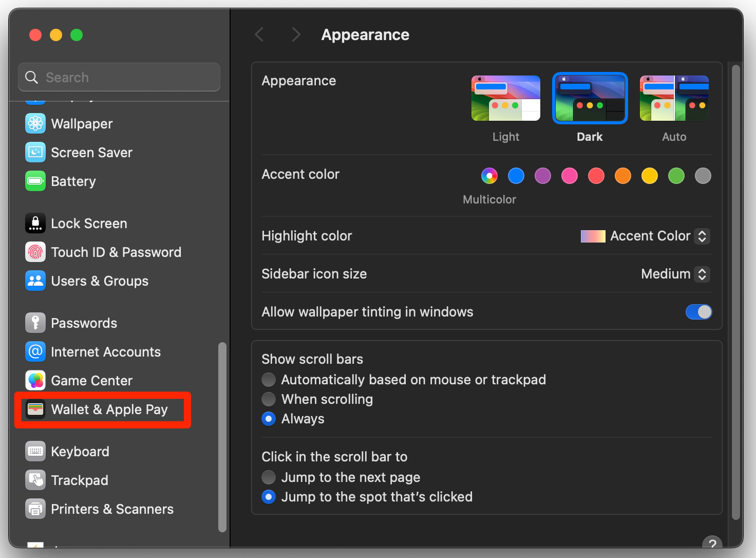This screenshot has height=558, width=756.
Task: Select 'When scrolling' for scroll bars
Action: pos(269,399)
